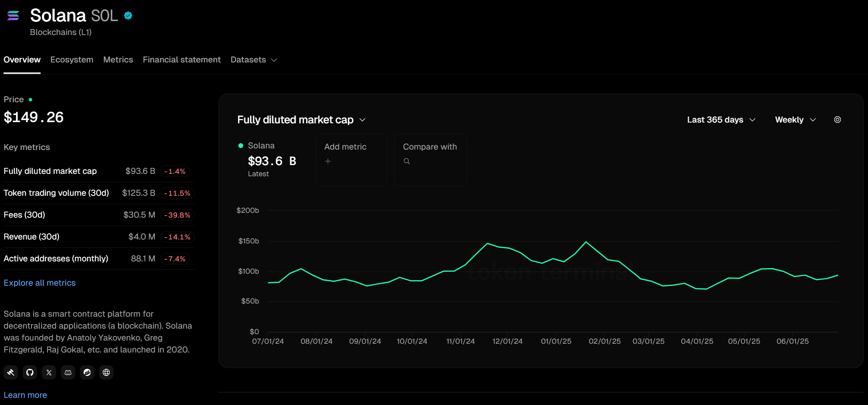Click the -39.8% change badge

[x=178, y=215]
